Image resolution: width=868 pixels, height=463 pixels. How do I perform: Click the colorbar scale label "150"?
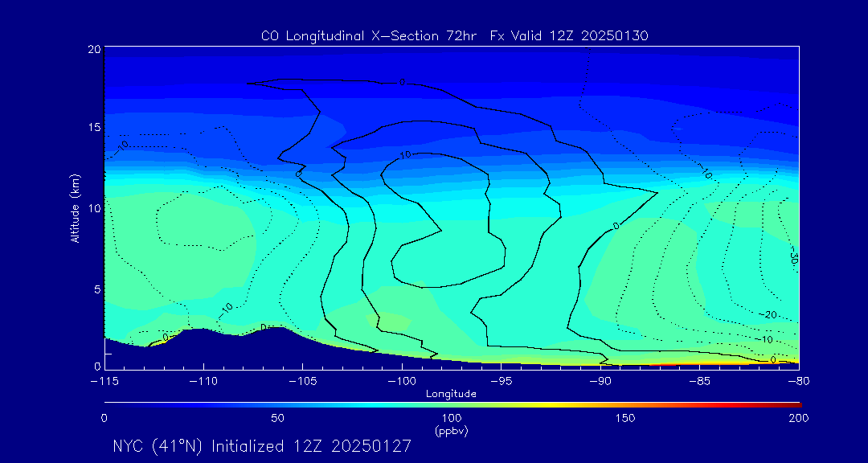[x=625, y=418]
